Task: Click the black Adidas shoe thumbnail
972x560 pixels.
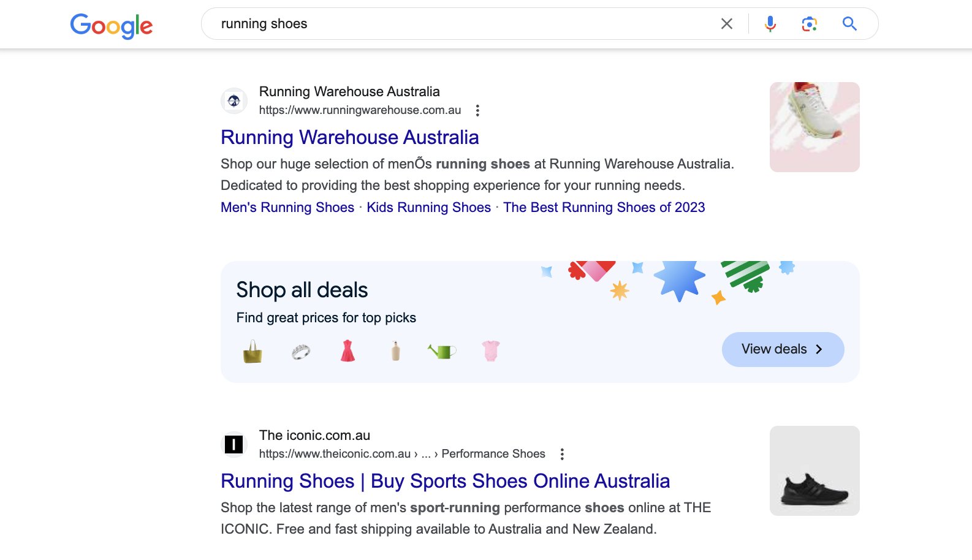Action: point(814,471)
